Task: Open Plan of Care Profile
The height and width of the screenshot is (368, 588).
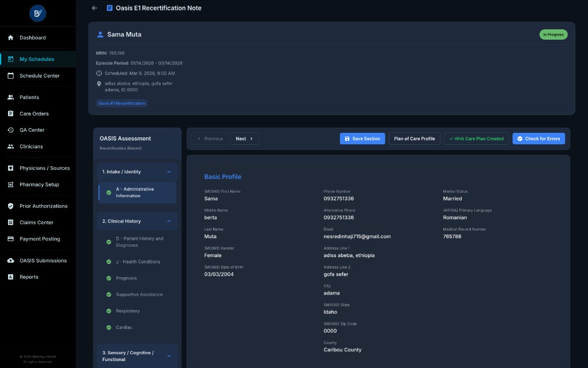Action: [x=415, y=139]
